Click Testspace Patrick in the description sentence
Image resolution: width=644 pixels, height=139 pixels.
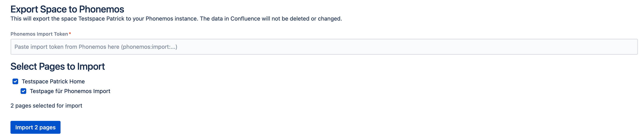[x=101, y=19]
